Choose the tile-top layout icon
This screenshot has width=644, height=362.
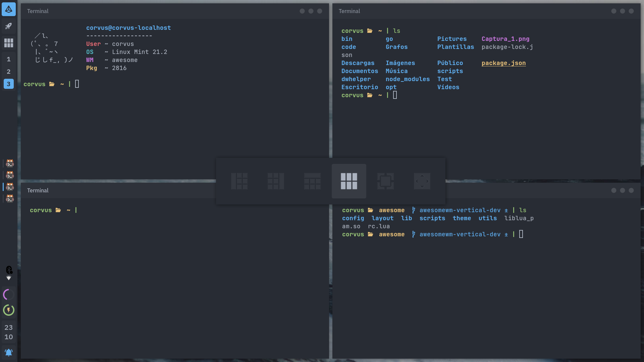click(x=312, y=181)
